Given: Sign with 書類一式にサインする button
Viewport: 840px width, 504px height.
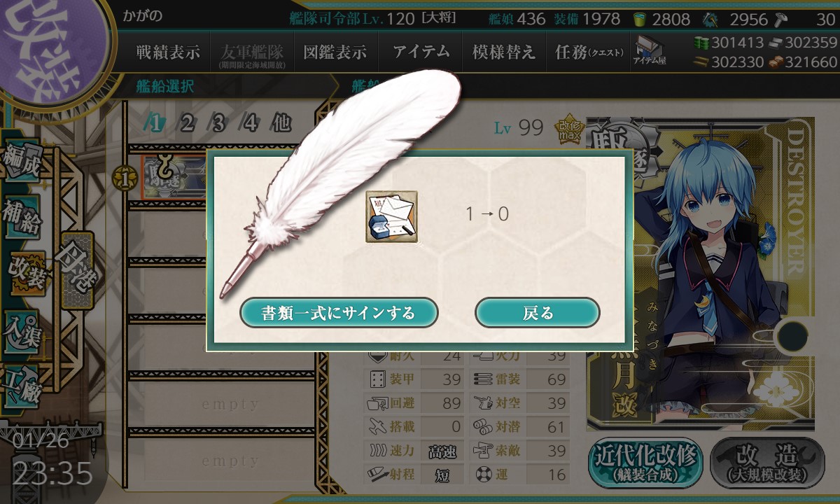Looking at the screenshot, I should [x=339, y=313].
